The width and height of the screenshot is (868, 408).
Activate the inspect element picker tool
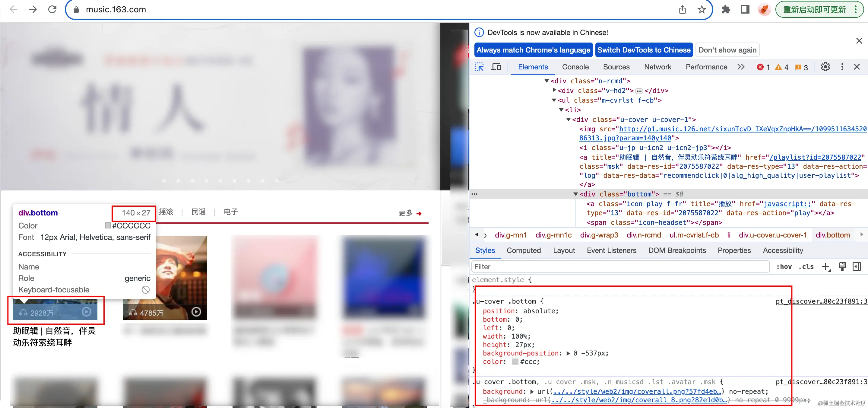pos(479,67)
